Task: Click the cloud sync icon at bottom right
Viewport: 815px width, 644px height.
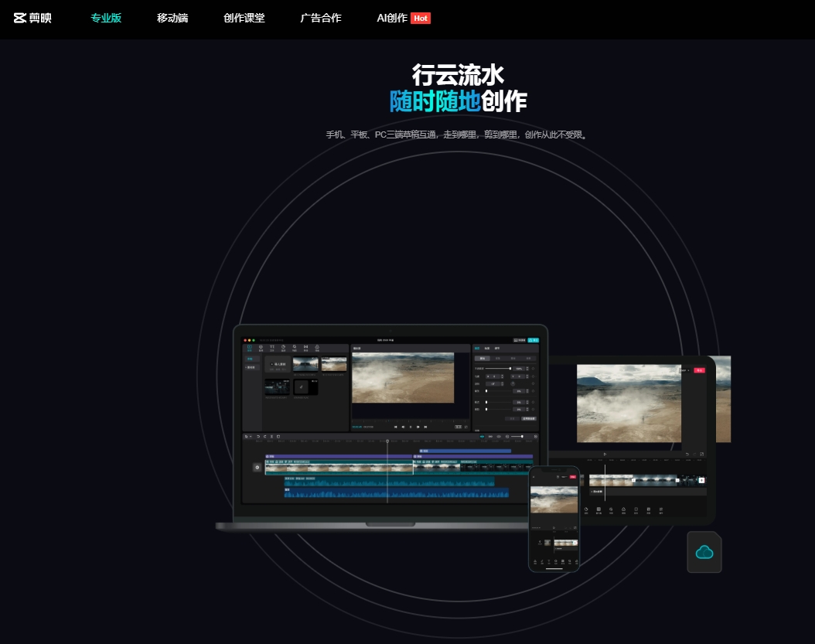Action: pyautogui.click(x=704, y=551)
